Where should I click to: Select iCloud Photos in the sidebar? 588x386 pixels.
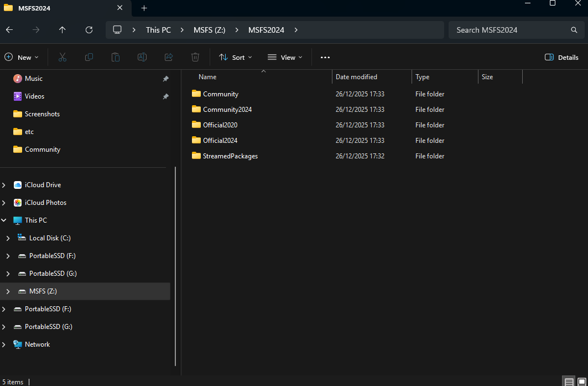(x=45, y=203)
